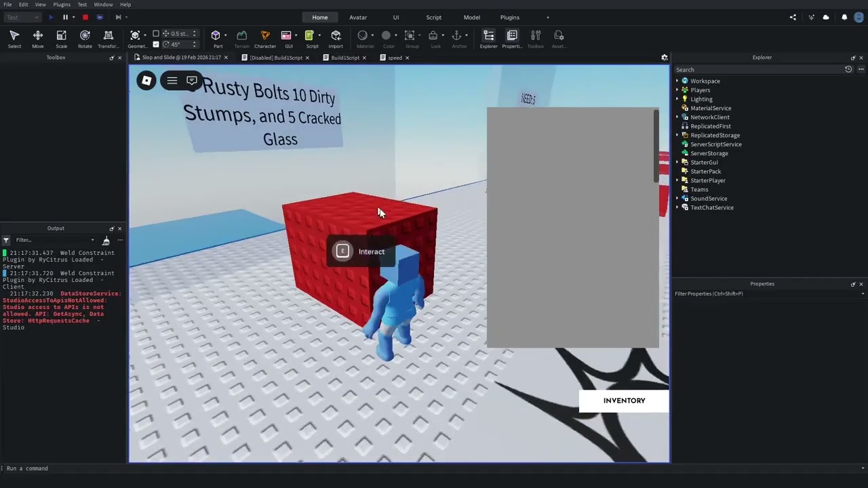
Task: Switch to the Model ribbon tab
Action: (471, 17)
